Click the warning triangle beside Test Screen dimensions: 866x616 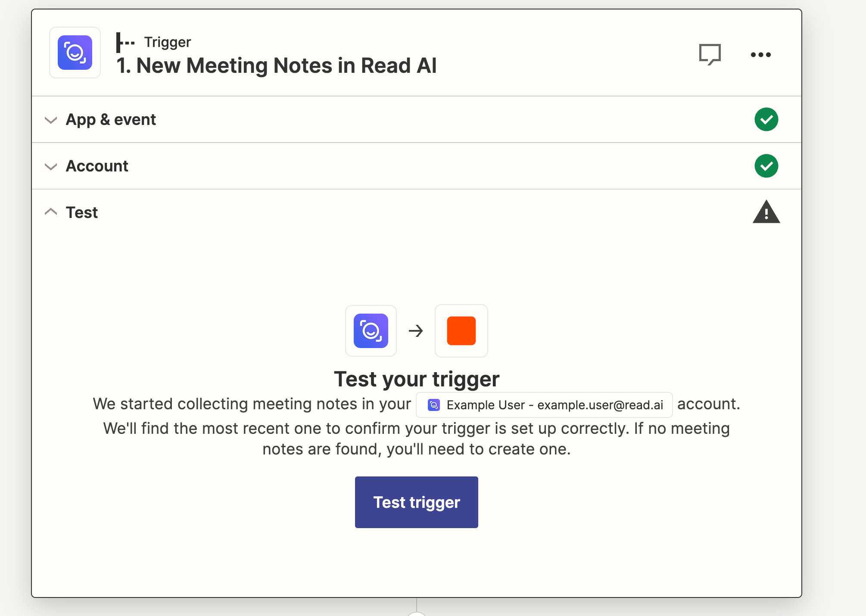tap(766, 212)
